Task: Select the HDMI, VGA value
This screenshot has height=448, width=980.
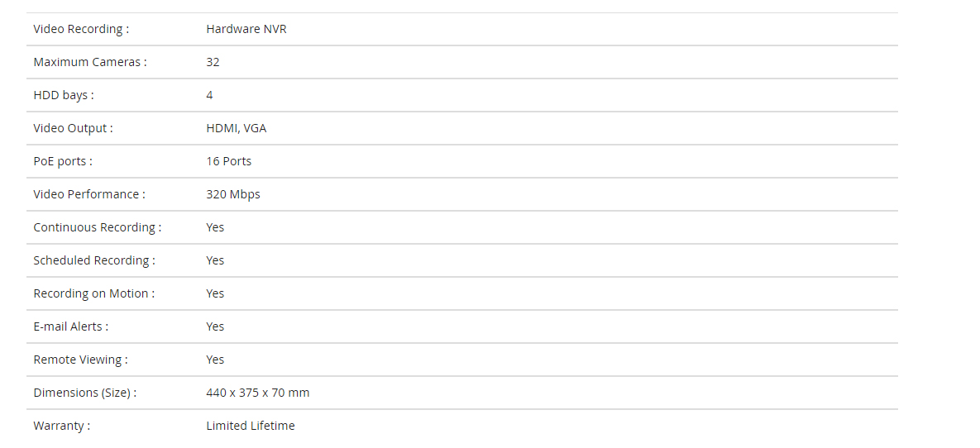Action: tap(237, 129)
